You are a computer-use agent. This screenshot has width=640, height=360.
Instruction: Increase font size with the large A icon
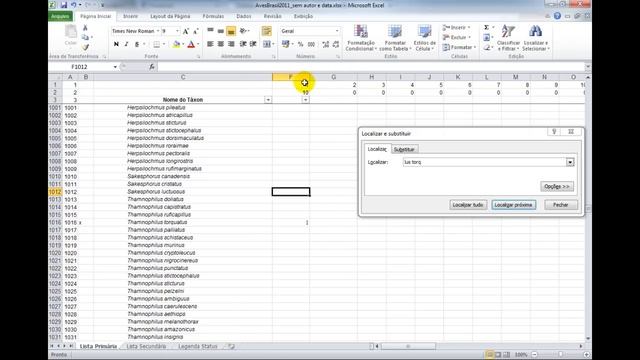pyautogui.click(x=186, y=31)
